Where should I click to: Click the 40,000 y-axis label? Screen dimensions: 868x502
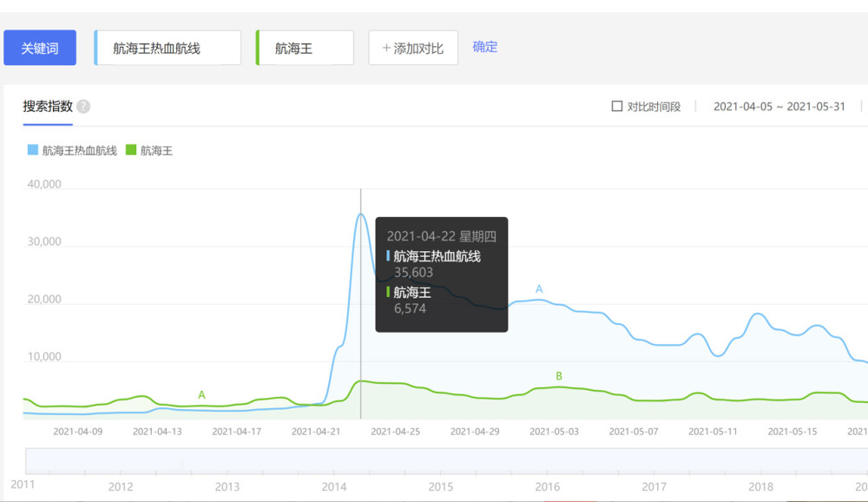click(x=44, y=184)
